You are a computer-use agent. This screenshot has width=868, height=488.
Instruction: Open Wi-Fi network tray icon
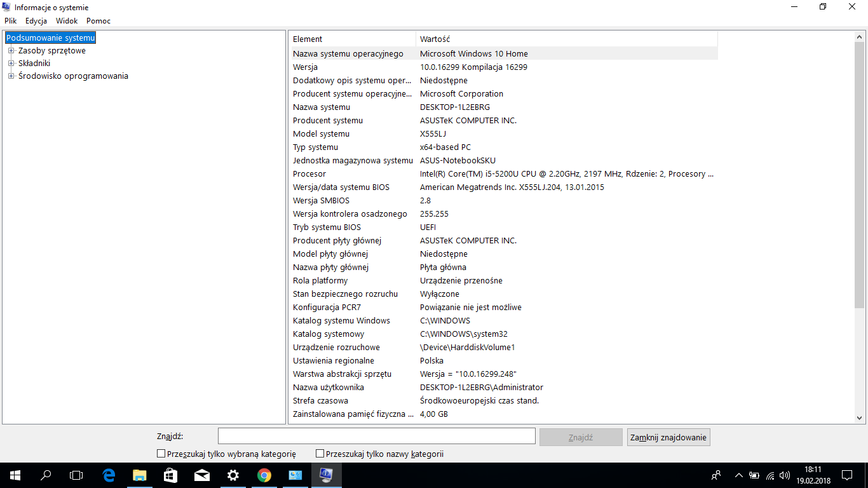770,475
